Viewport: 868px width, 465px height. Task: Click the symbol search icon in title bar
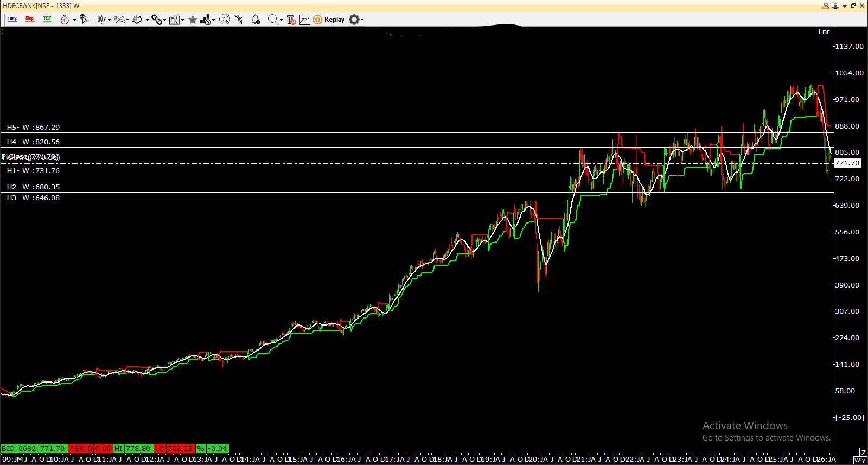[826, 5]
